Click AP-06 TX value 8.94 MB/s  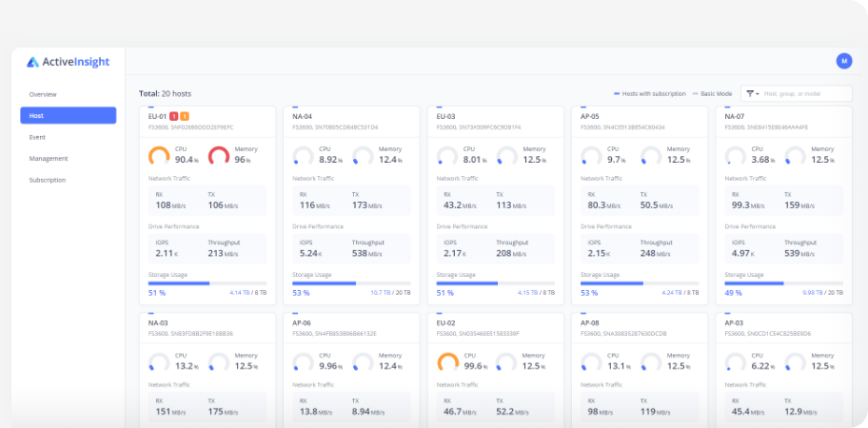(x=370, y=412)
